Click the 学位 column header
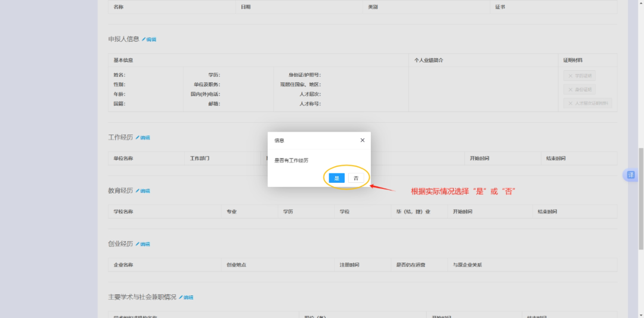Viewport: 644px width, 318px height. pos(345,212)
